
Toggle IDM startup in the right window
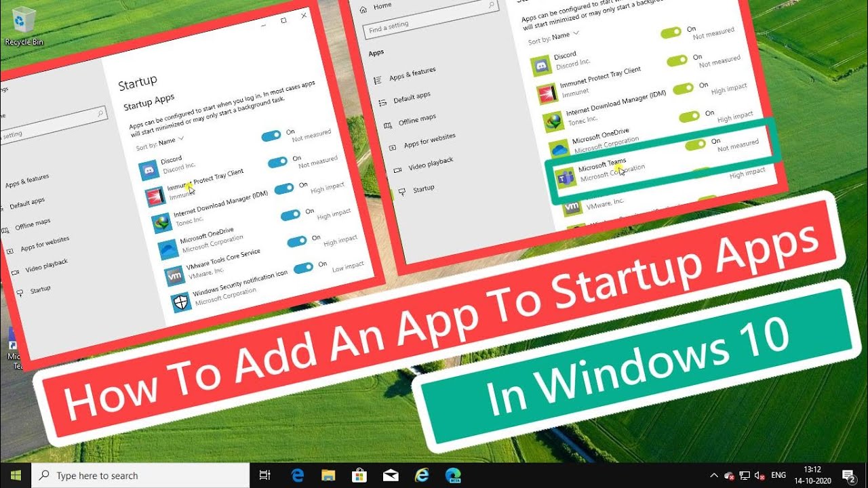tap(684, 88)
